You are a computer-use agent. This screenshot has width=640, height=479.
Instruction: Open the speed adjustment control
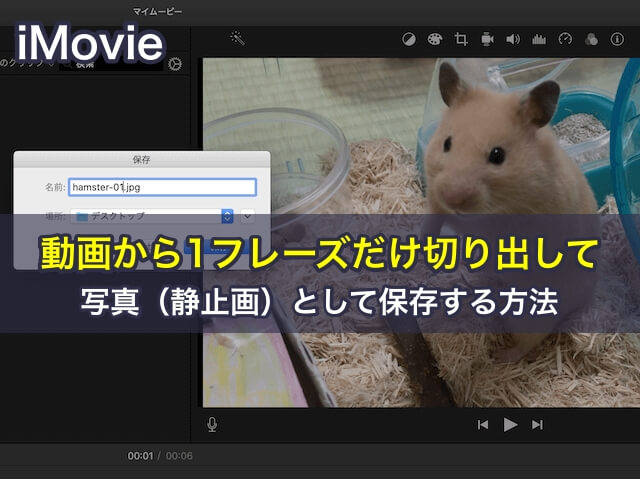point(565,39)
